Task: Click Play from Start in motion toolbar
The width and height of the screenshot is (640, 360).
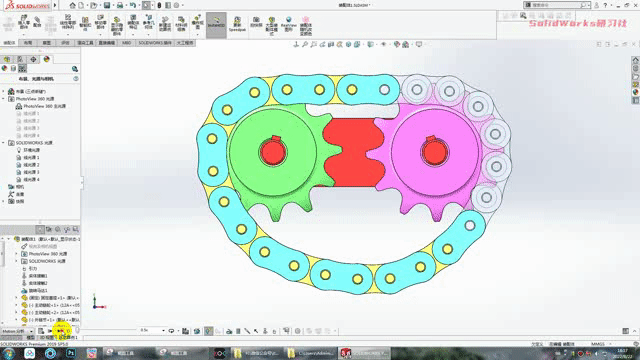Action: (50, 331)
